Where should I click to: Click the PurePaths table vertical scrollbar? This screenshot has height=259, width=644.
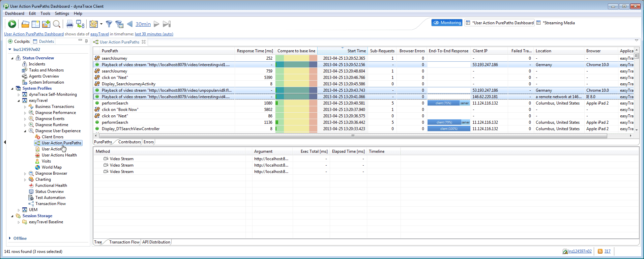637,56
